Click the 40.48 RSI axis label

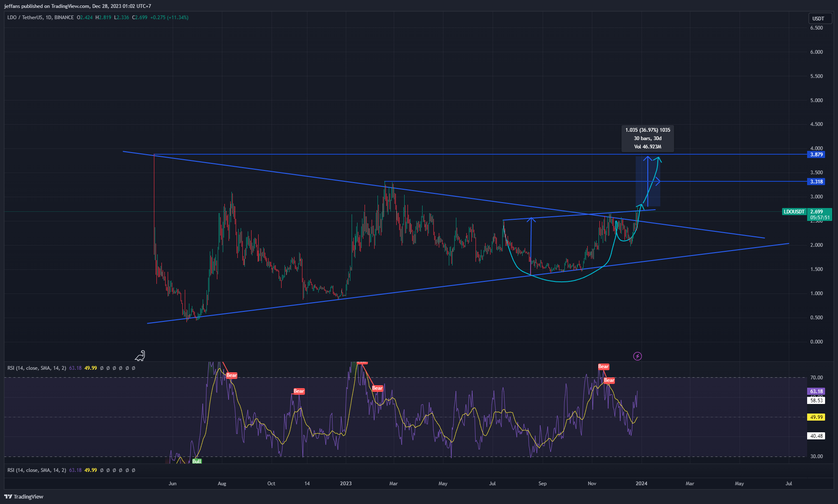(816, 436)
